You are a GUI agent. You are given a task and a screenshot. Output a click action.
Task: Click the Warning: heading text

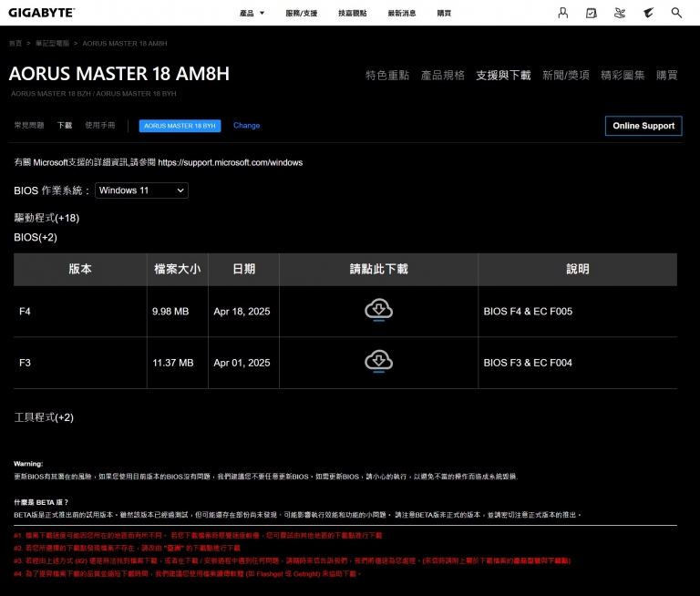[28, 464]
